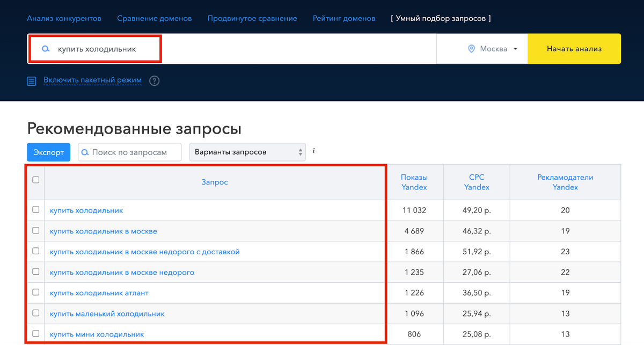
Task: Click the magnifier icon inside Поиск по запросам field
Action: click(x=85, y=152)
